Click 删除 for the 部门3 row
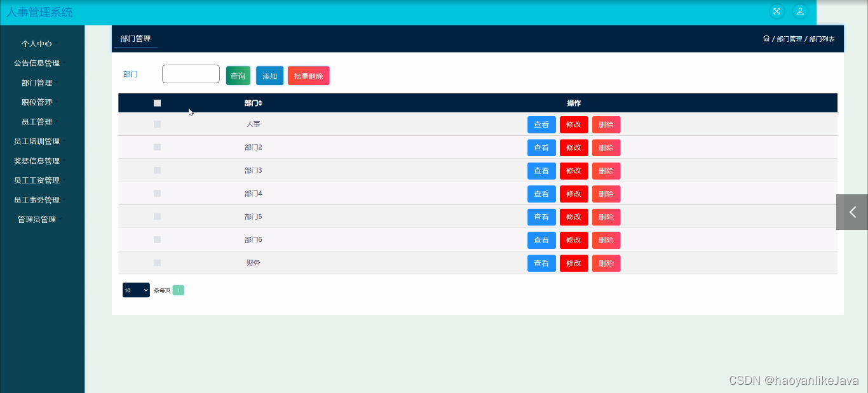 coord(606,171)
